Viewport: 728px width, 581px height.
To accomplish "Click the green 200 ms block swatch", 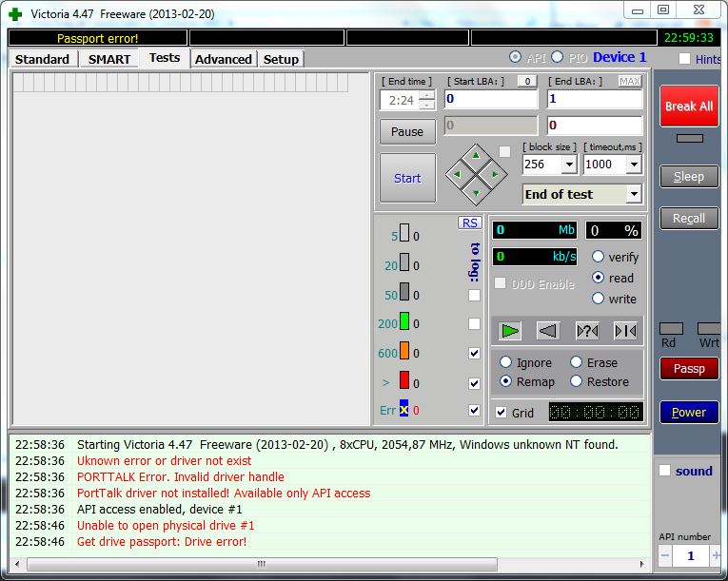I will (403, 321).
